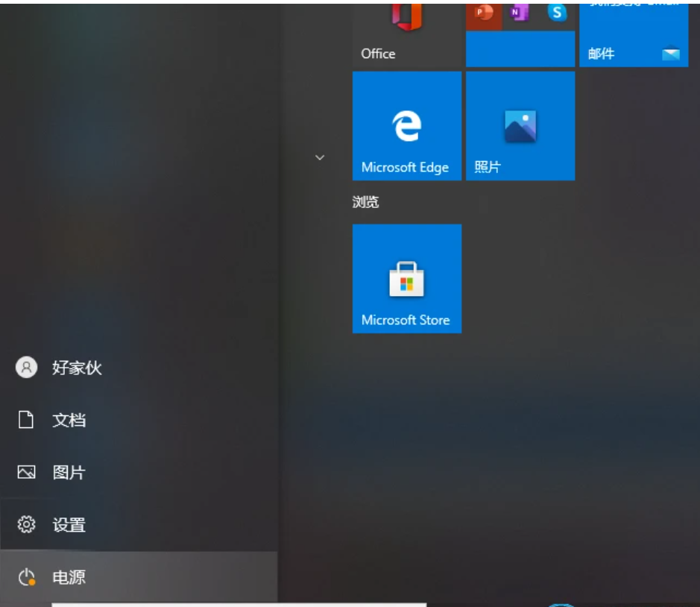The width and height of the screenshot is (700, 607).
Task: Click the Microsoft Edge tile label
Action: click(x=405, y=168)
